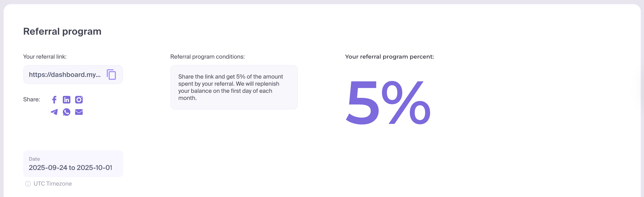Screen dimensions: 644x197
Task: Share the referral link on Facebook
Action: [x=54, y=100]
